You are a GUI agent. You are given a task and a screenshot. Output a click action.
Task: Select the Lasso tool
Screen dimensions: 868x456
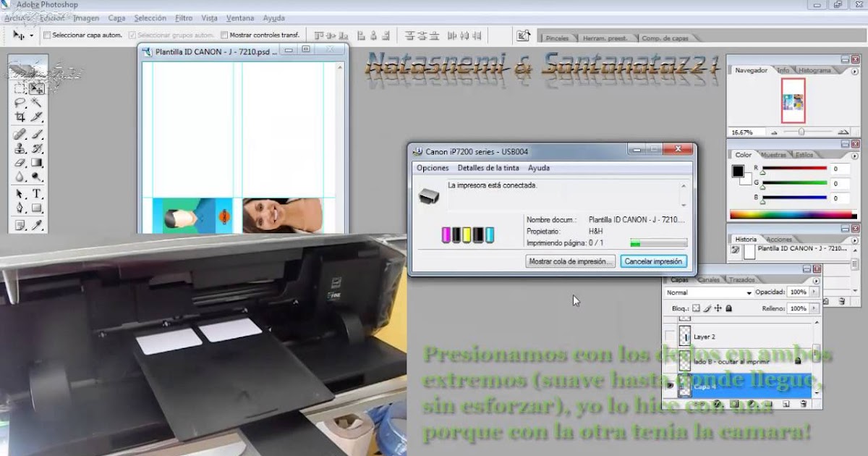20,103
